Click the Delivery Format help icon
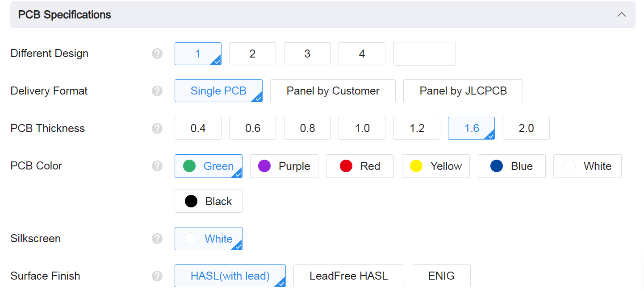644x293 pixels. click(157, 91)
